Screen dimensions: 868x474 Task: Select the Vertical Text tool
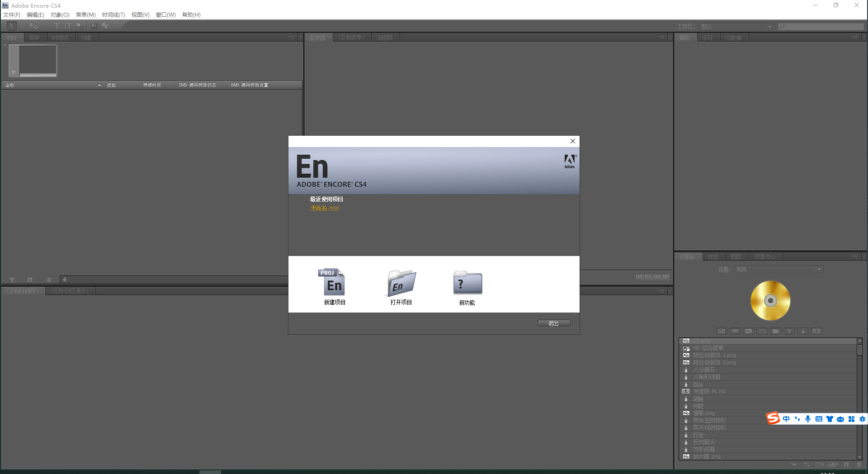68,26
